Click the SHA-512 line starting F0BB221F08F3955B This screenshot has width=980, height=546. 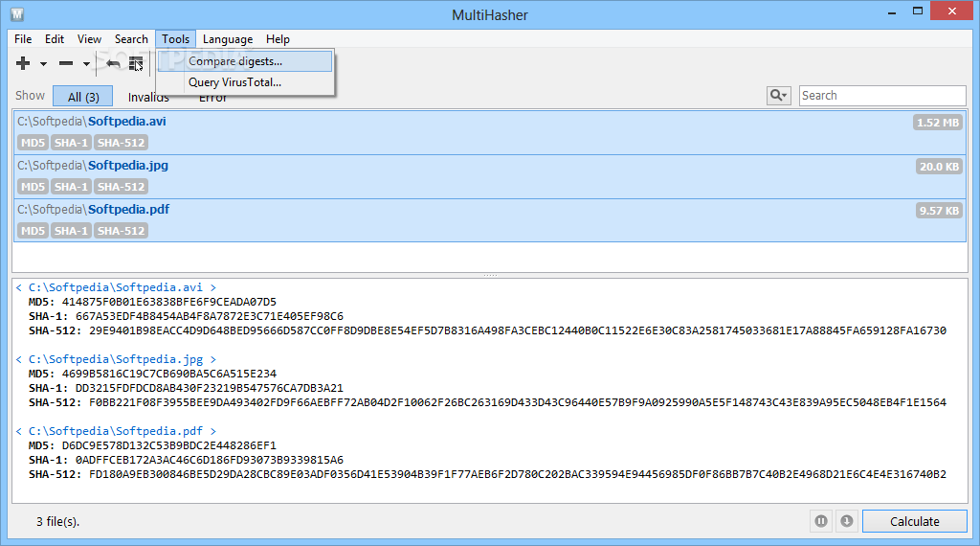tap(487, 402)
